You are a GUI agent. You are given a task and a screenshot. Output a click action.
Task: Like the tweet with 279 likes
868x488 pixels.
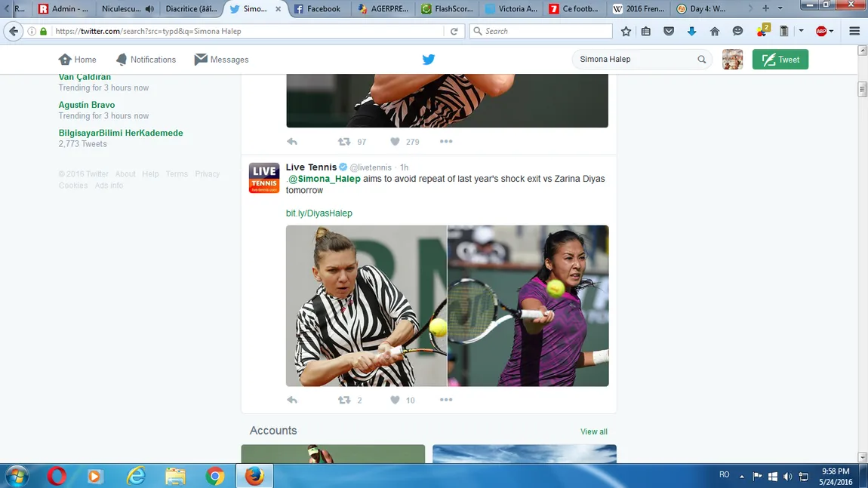395,142
